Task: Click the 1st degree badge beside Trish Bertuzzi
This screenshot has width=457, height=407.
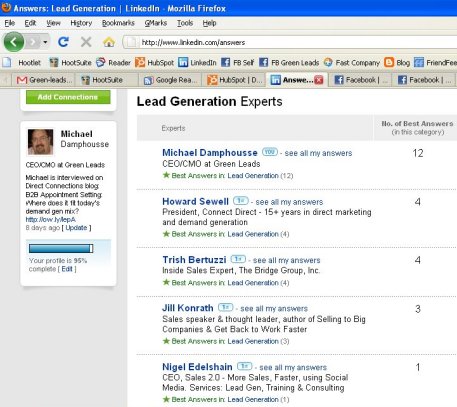Action: [x=238, y=259]
